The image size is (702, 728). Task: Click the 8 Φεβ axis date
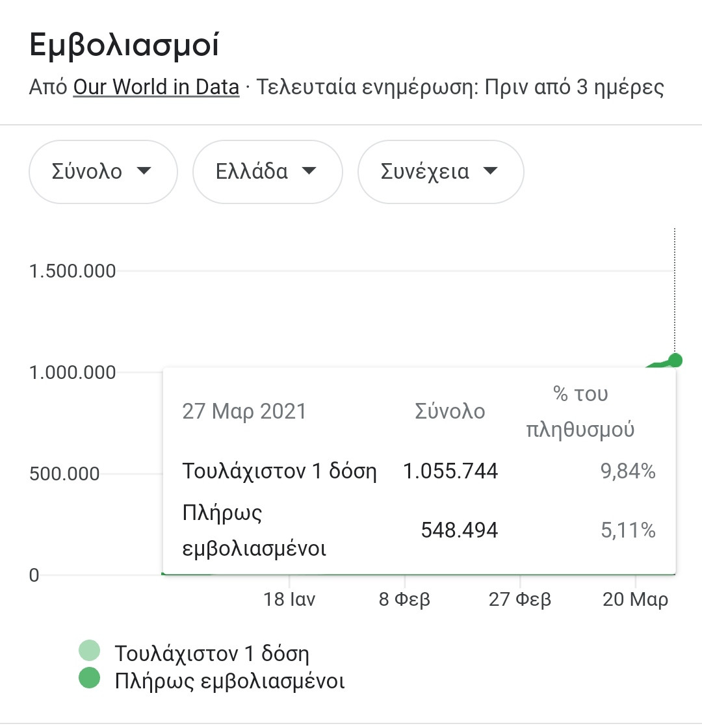(404, 599)
